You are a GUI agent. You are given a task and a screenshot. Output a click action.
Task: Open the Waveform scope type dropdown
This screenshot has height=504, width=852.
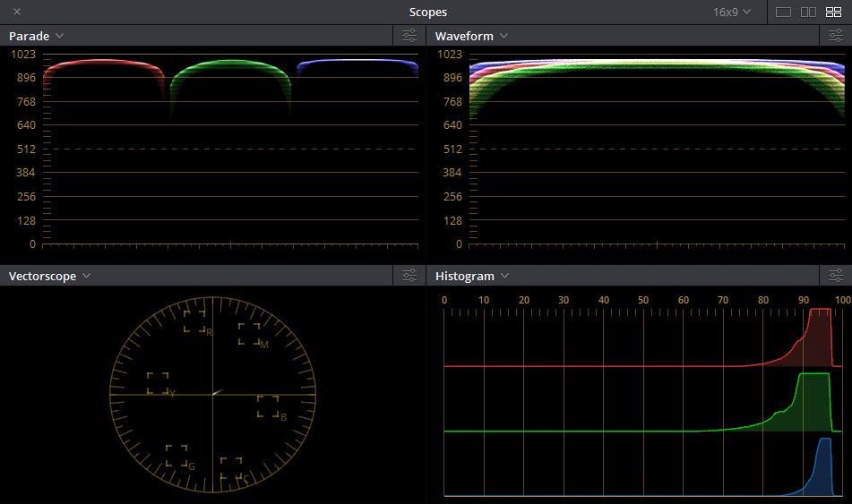click(471, 37)
